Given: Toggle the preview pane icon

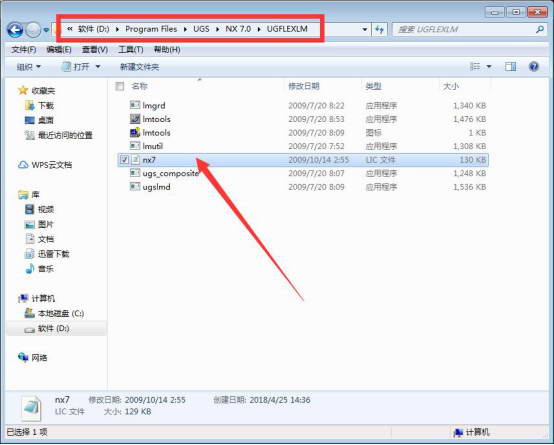Looking at the screenshot, I should (x=510, y=66).
